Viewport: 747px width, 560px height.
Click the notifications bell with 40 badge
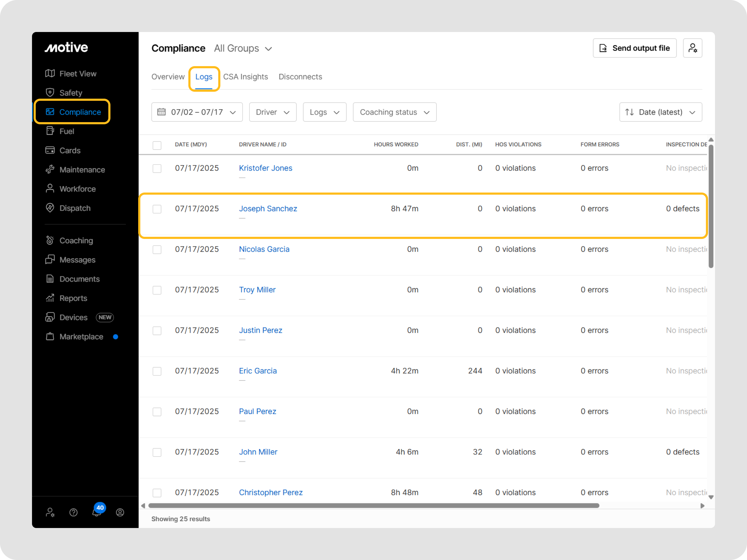point(97,512)
